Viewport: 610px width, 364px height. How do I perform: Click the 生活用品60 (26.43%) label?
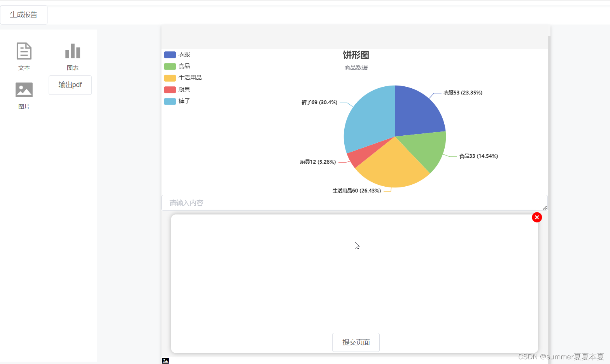click(x=357, y=191)
